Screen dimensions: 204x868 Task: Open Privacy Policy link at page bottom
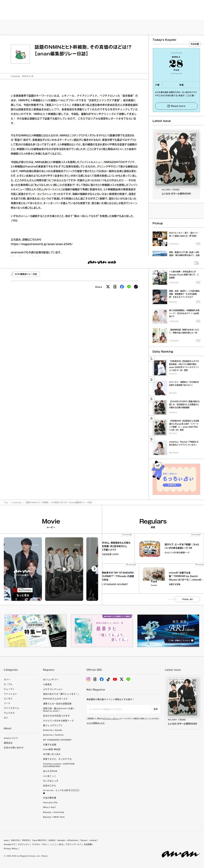click(10, 848)
